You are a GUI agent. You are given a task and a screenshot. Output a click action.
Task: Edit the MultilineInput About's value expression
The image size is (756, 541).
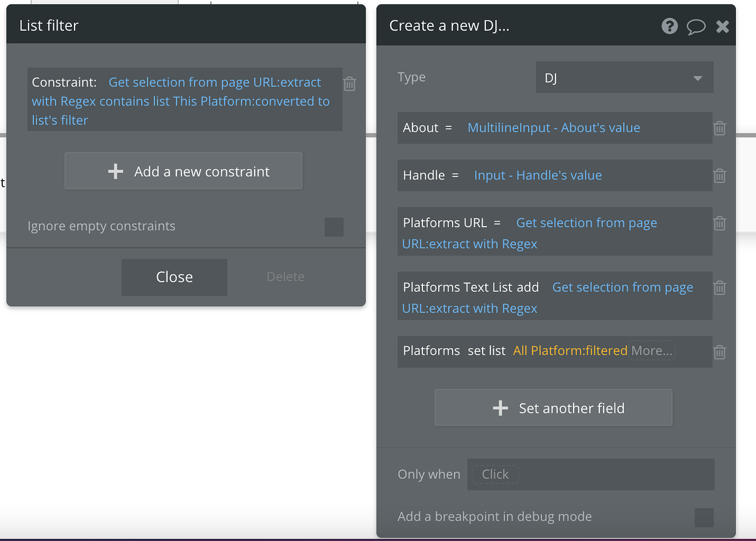click(x=553, y=128)
